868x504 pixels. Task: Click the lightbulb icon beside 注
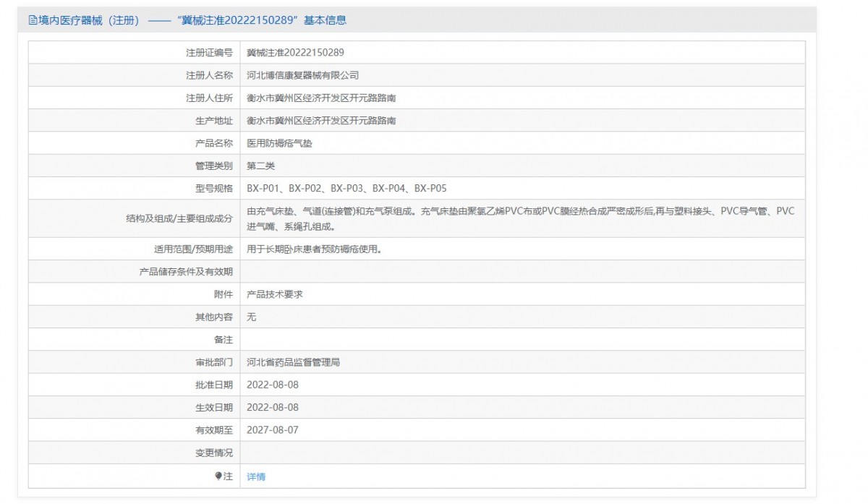(218, 476)
